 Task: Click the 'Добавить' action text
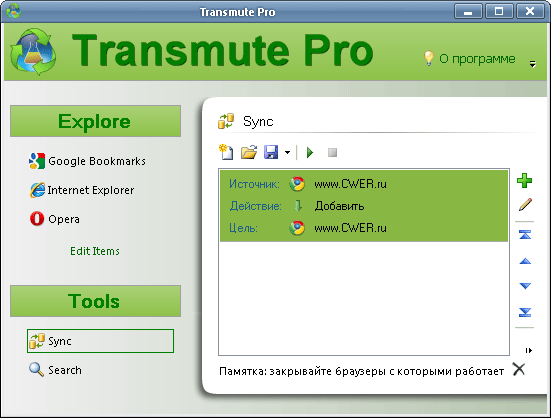point(339,206)
